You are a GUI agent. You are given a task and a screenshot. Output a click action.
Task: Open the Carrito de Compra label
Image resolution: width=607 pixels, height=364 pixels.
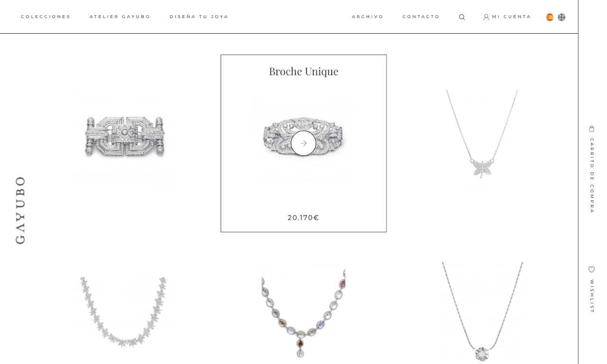coord(592,175)
